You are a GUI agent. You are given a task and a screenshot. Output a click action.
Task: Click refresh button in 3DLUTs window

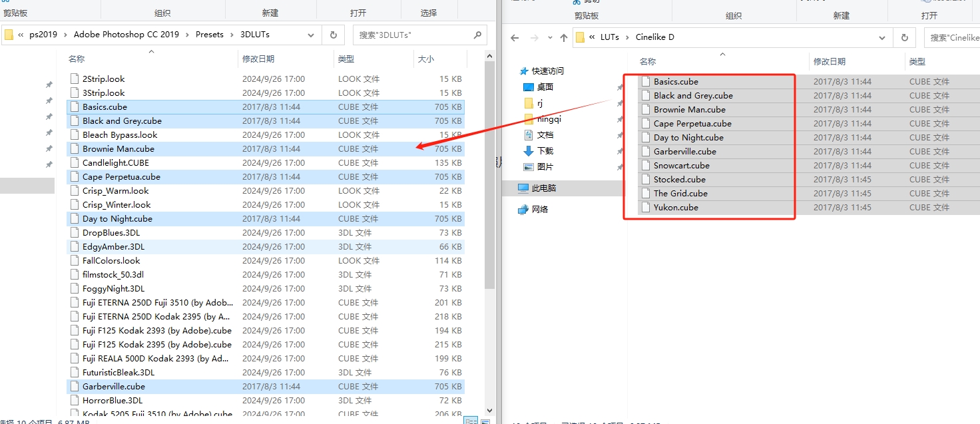(x=333, y=35)
